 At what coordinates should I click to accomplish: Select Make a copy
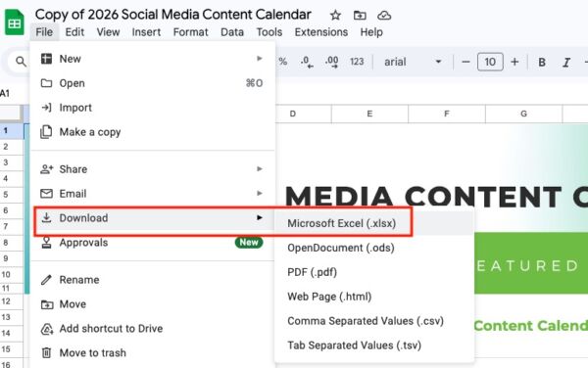tap(152, 132)
